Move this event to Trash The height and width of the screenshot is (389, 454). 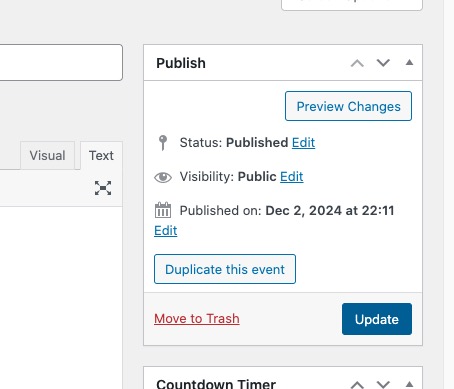[x=197, y=319]
